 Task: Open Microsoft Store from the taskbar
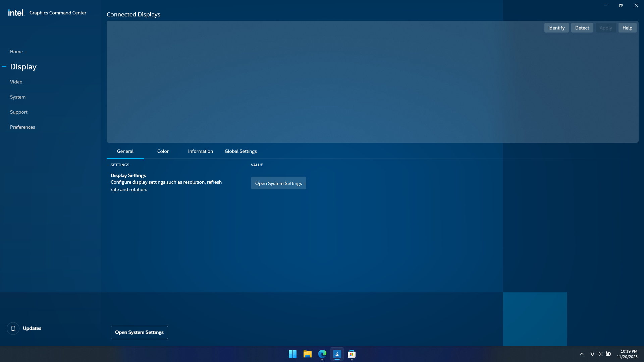[352, 354]
